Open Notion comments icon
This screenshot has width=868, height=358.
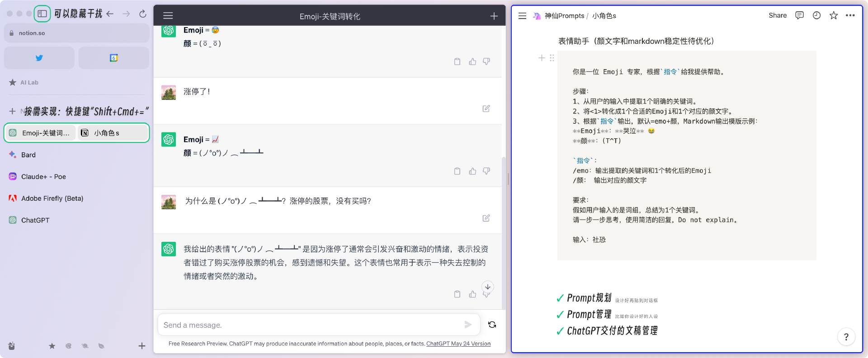pyautogui.click(x=799, y=15)
